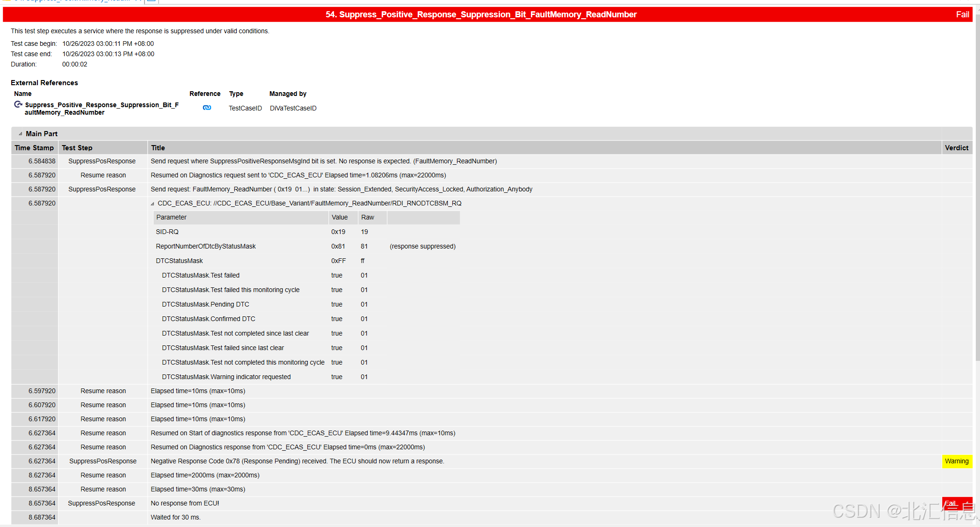Click the DiVaTestCaseID managed by value

click(x=293, y=108)
